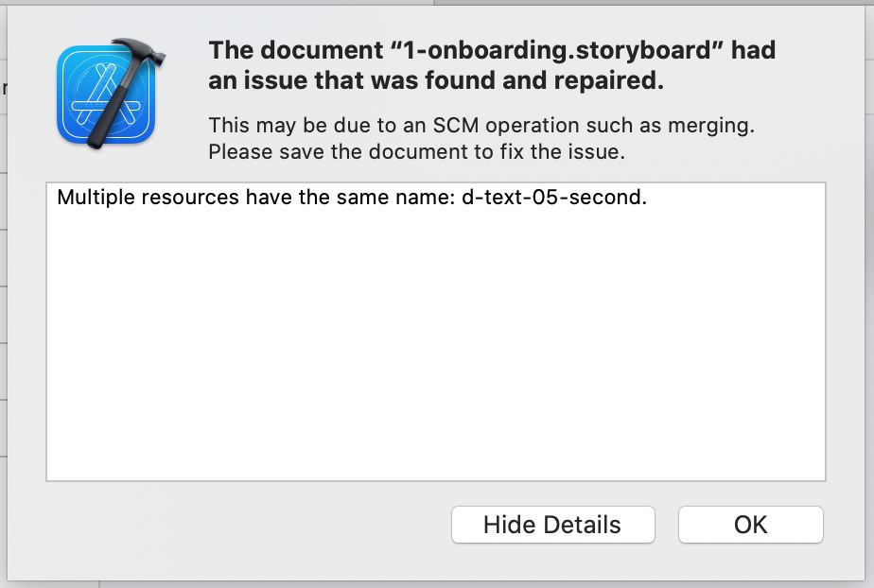The height and width of the screenshot is (588, 874).
Task: Click the filename 1-onboarding.storyboard in heading
Action: click(556, 50)
